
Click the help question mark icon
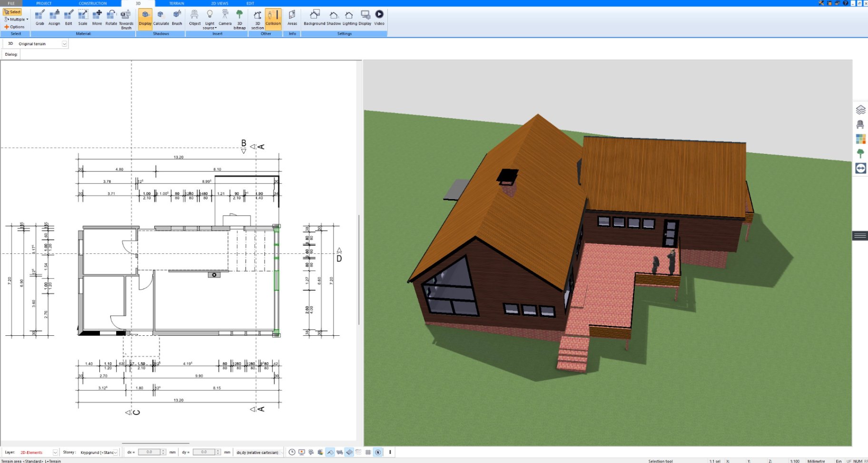point(846,3)
